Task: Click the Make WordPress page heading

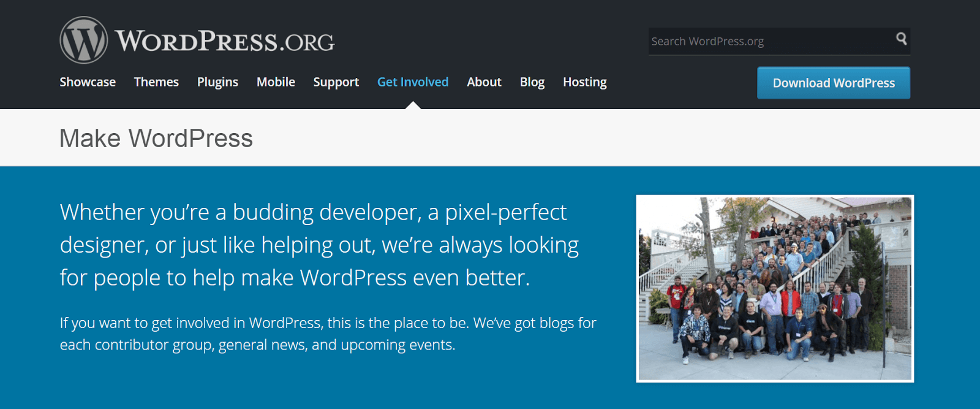Action: (x=156, y=139)
